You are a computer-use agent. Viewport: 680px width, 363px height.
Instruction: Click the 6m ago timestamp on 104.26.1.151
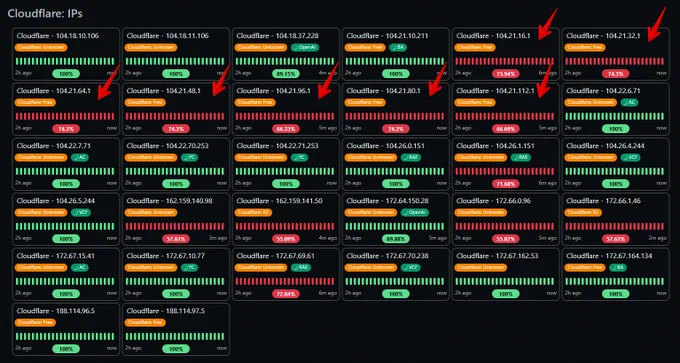547,183
